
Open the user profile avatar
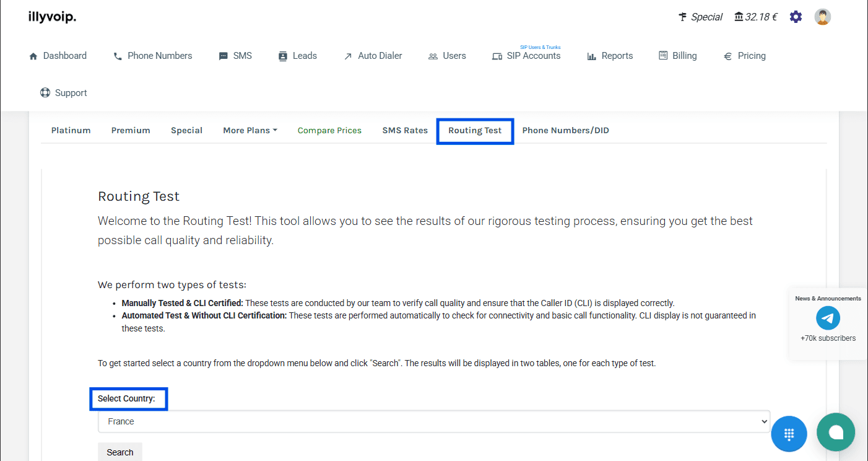tap(822, 17)
